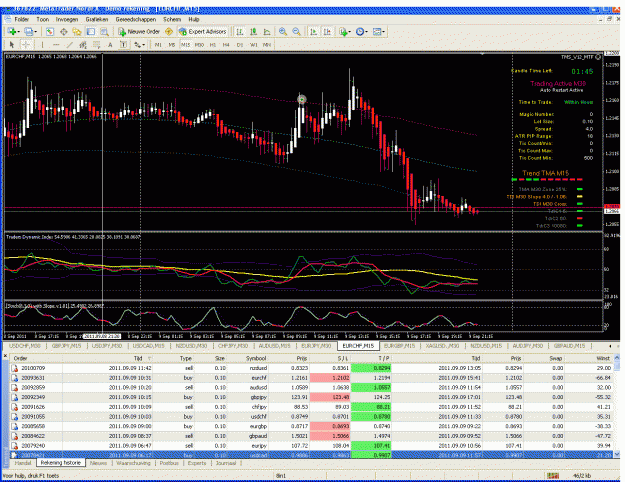This screenshot has width=625, height=482.
Task: Switch chart to H1 timeframe
Action: [x=213, y=45]
